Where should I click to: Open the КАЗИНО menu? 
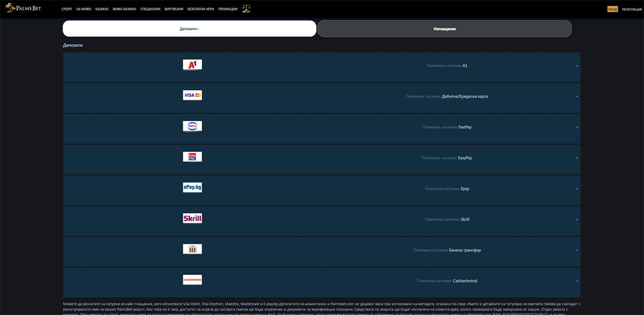click(x=102, y=9)
